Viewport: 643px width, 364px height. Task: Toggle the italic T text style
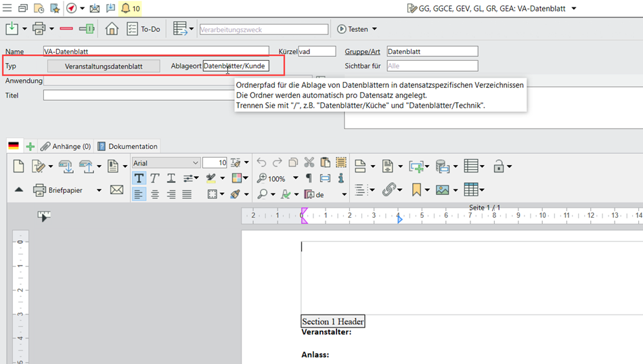pyautogui.click(x=155, y=178)
